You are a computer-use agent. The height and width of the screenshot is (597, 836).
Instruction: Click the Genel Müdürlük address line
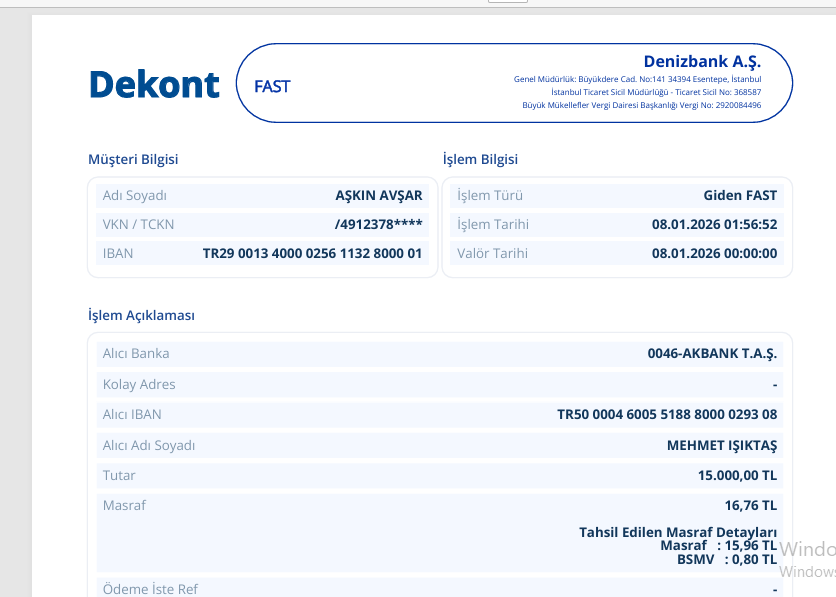[637, 79]
